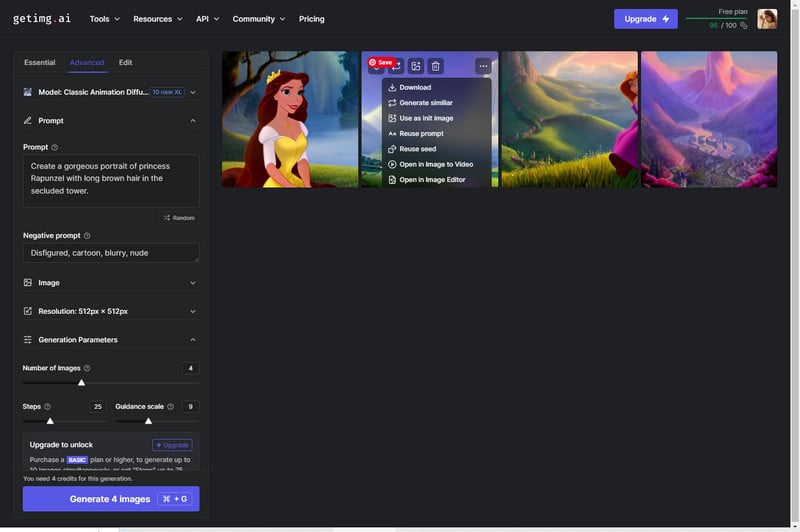This screenshot has width=800, height=532.
Task: Expand the Model selector chevron
Action: pos(193,92)
